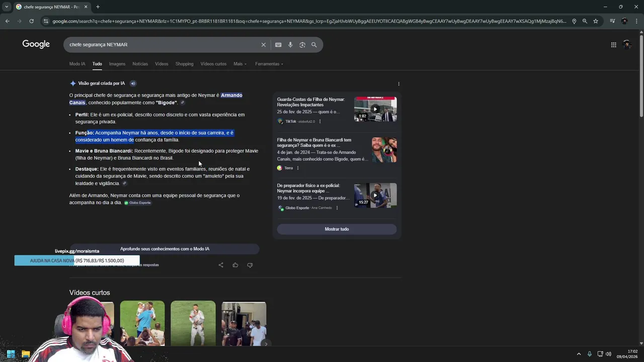This screenshot has height=362, width=644.
Task: Open a new browser tab with plus icon
Action: point(98,7)
